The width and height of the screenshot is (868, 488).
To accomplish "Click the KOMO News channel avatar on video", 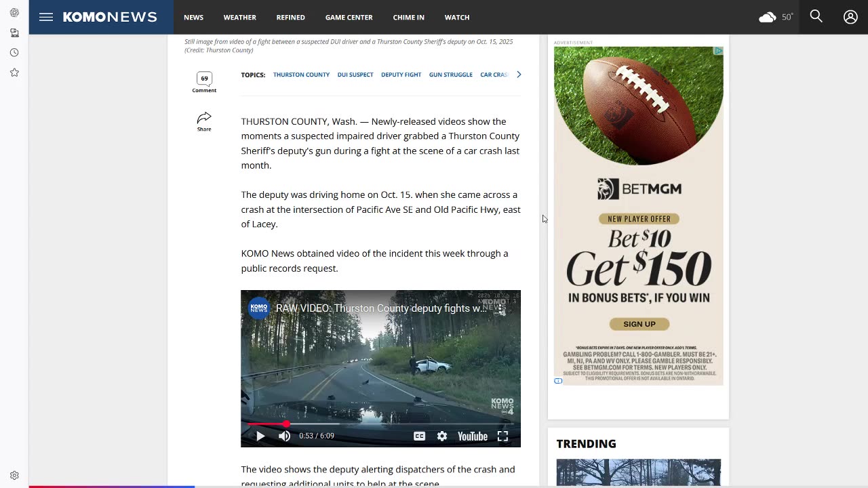I will click(259, 308).
